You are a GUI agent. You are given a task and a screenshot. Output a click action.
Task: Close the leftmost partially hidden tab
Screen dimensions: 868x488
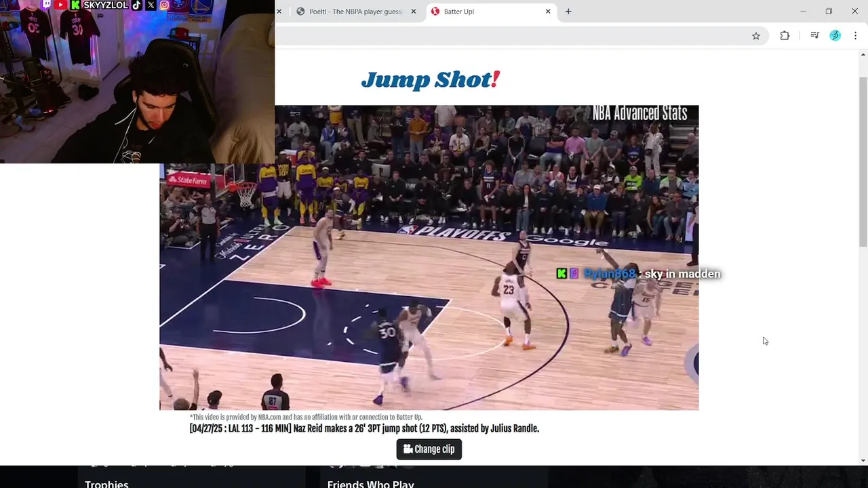point(279,12)
